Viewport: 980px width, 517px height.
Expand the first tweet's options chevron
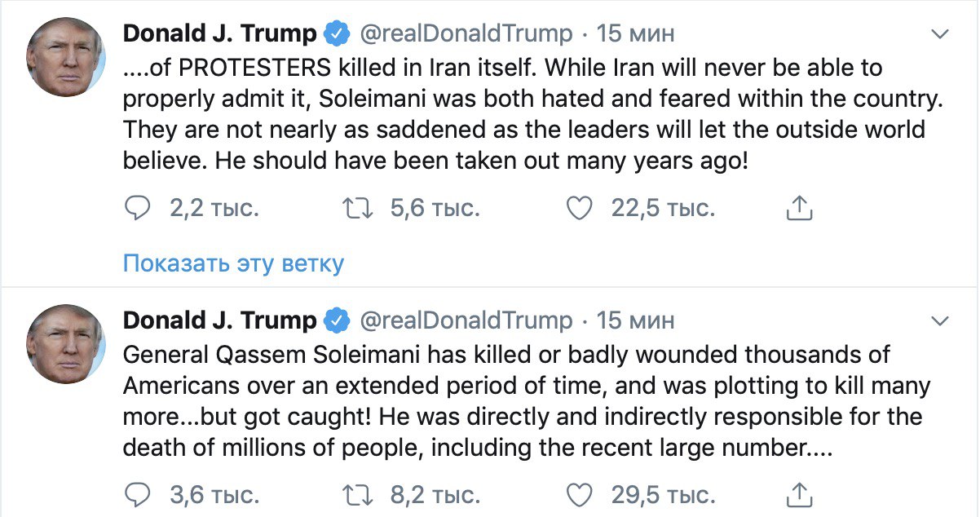[x=940, y=34]
